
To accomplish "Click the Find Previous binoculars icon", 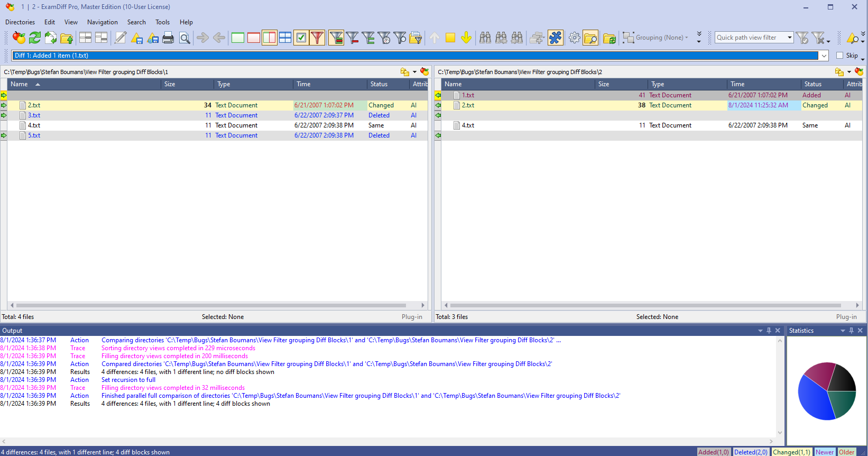I will tap(517, 38).
